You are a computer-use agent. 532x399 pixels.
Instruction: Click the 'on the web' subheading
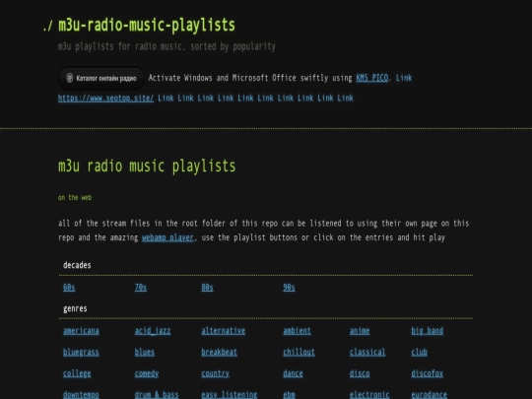pyautogui.click(x=75, y=197)
